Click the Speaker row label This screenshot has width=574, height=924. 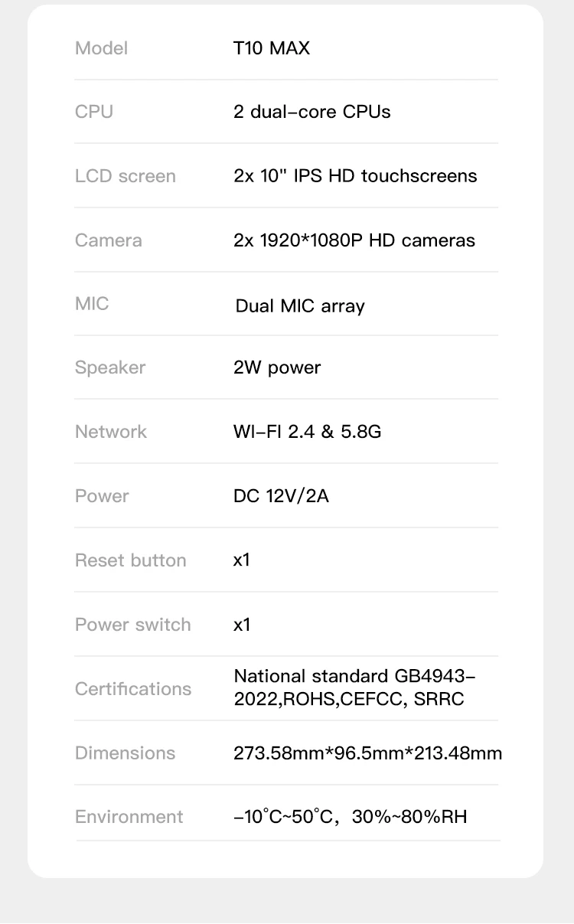tap(110, 367)
